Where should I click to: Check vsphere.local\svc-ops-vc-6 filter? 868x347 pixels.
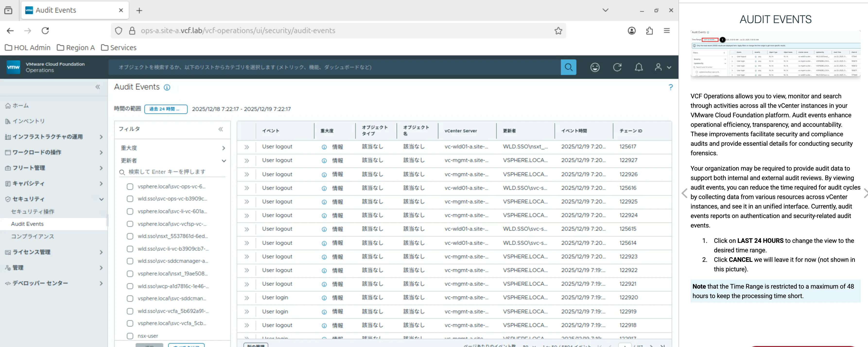coord(130,187)
